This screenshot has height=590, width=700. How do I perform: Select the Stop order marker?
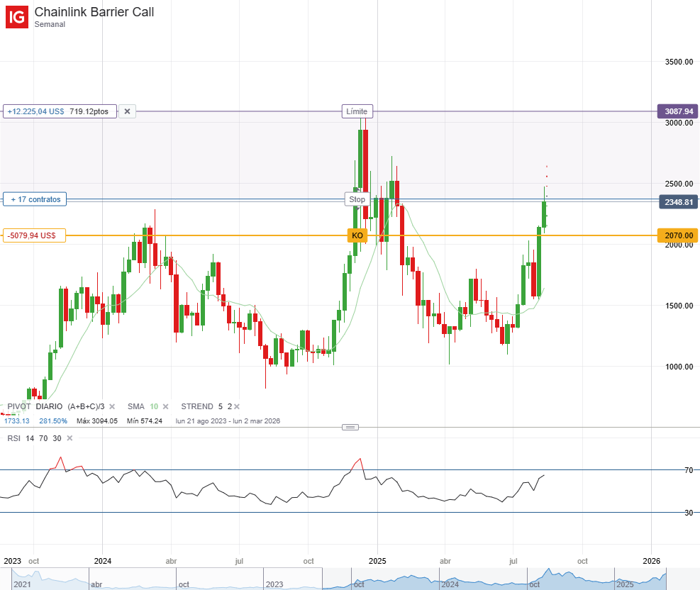[x=357, y=199]
